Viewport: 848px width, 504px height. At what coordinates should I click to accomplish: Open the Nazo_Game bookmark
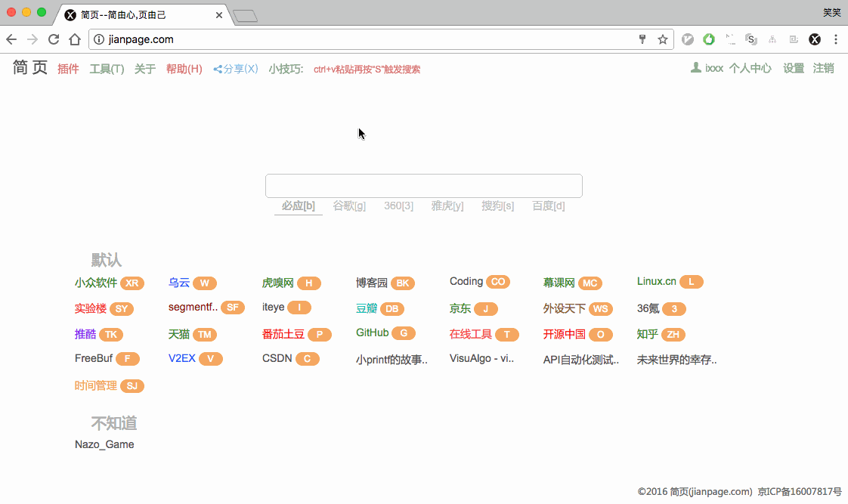104,444
